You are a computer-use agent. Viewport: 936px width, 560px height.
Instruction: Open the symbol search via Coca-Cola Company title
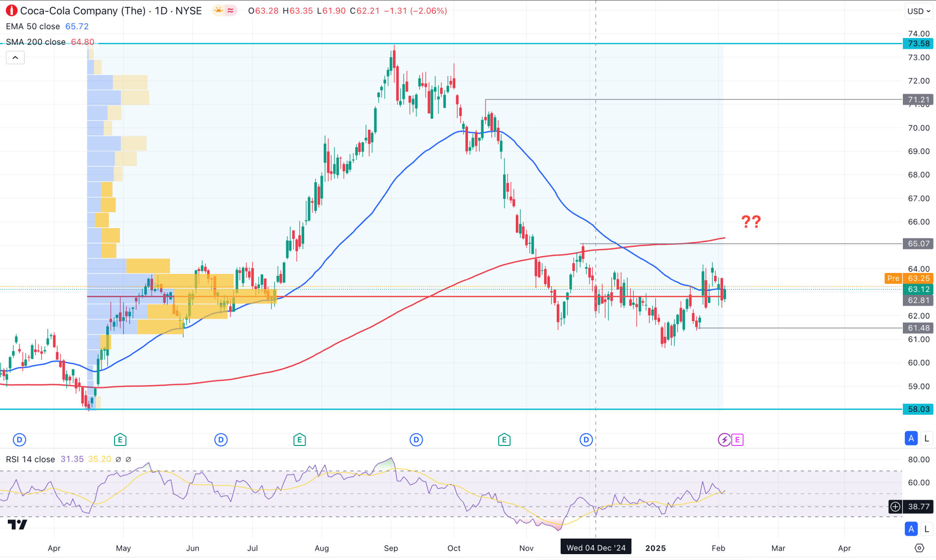[83, 11]
